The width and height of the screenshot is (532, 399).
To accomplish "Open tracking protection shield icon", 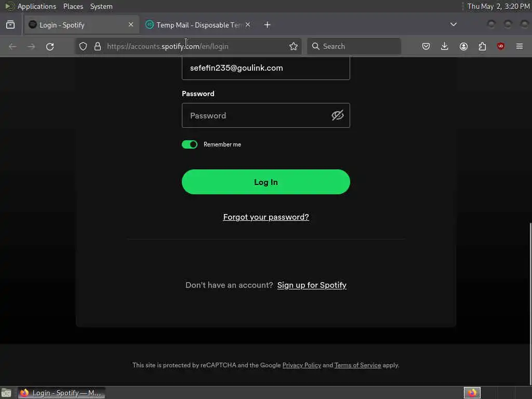I will 83,46.
